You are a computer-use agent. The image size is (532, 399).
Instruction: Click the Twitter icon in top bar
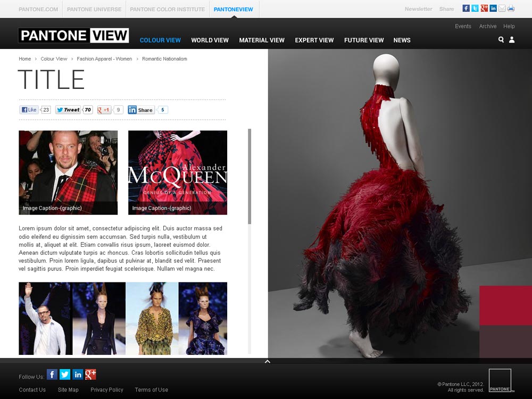[x=475, y=9]
